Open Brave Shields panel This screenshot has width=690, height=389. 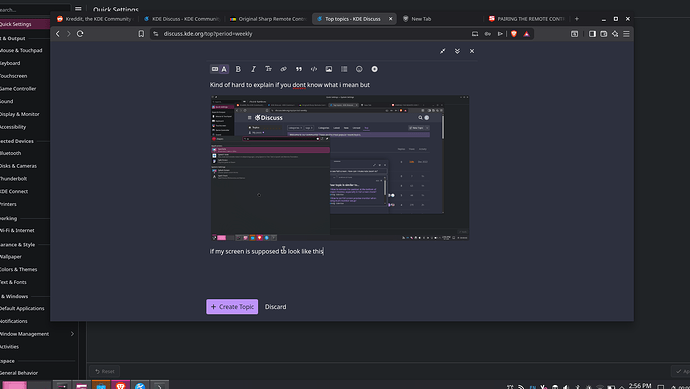[x=514, y=34]
